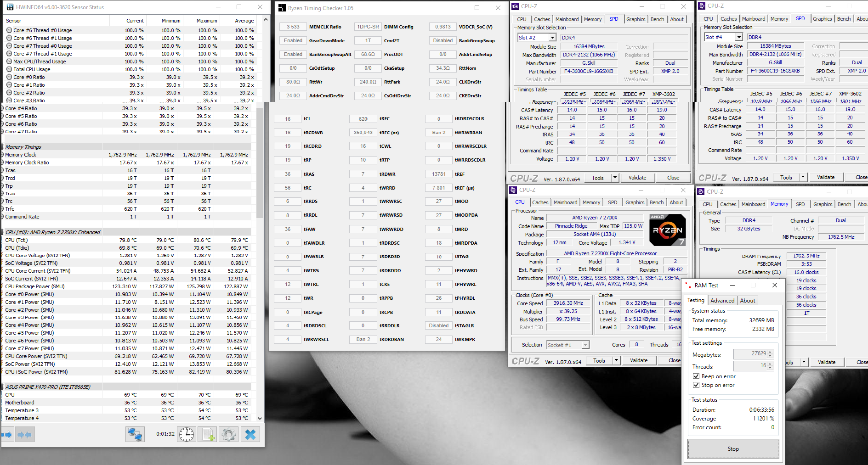Open Mainboard tab in Slot #2 CPU-Z window
The width and height of the screenshot is (868, 465).
coord(567,19)
